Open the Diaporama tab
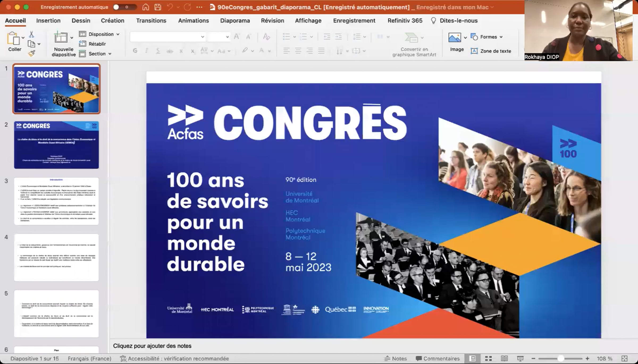Viewport: 638px width, 364px height. click(x=235, y=21)
